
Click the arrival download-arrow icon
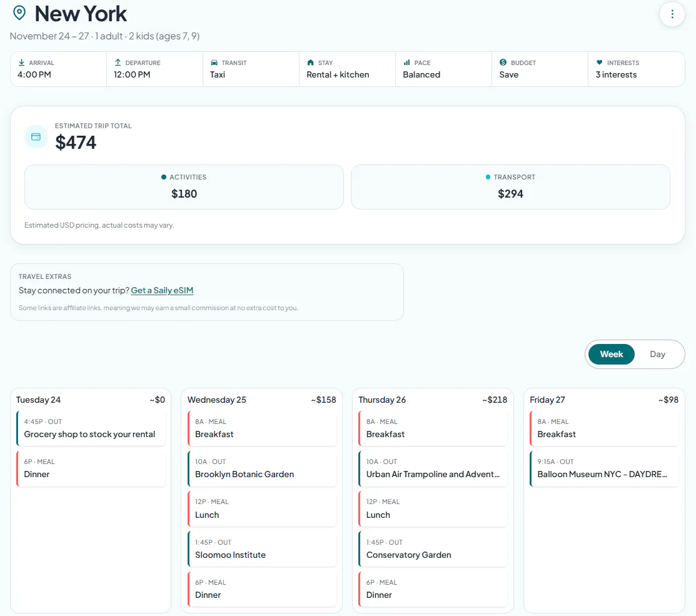(21, 63)
